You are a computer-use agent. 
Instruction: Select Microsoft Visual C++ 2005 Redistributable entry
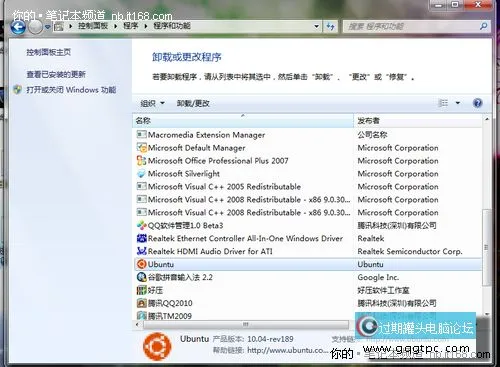[x=224, y=187]
